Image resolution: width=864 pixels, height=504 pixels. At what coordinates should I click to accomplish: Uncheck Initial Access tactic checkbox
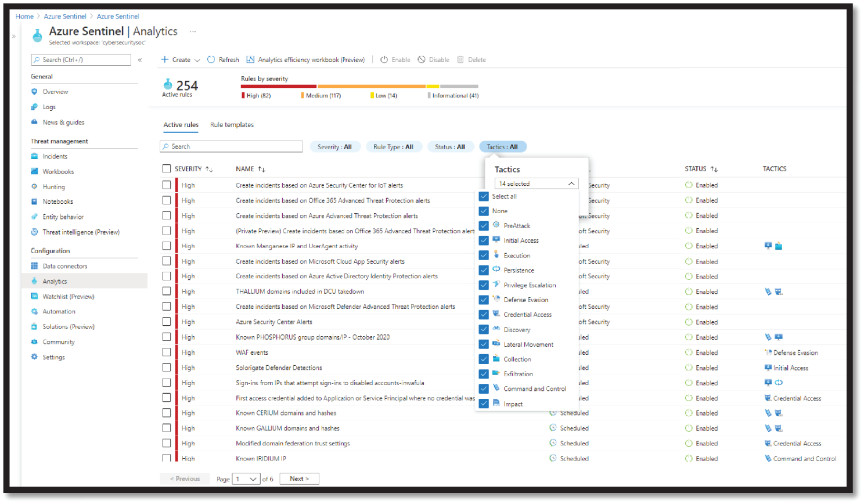pyautogui.click(x=484, y=240)
